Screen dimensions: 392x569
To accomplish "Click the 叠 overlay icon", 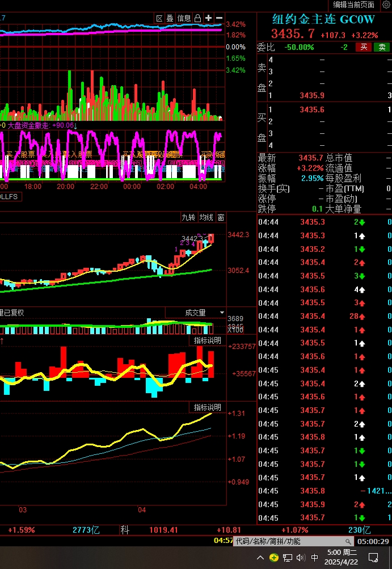I will point(170,18).
